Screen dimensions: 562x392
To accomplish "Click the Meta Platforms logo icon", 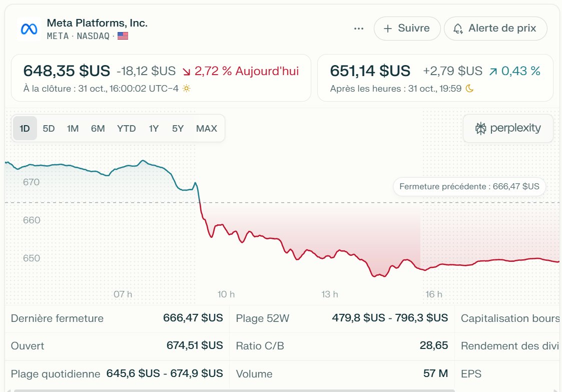I will (29, 29).
